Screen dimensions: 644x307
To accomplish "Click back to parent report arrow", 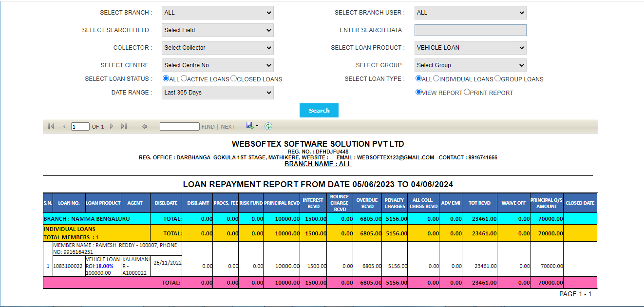I will coord(144,126).
